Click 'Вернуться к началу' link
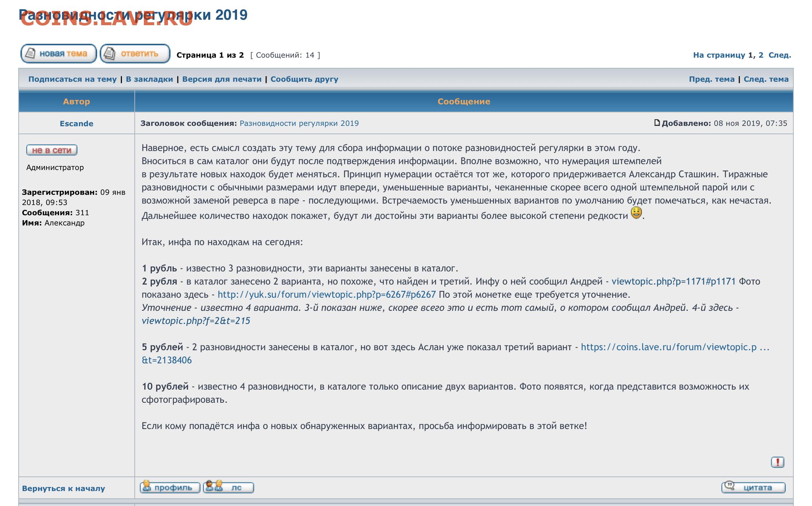Viewport: 812px width, 506px height. point(64,488)
